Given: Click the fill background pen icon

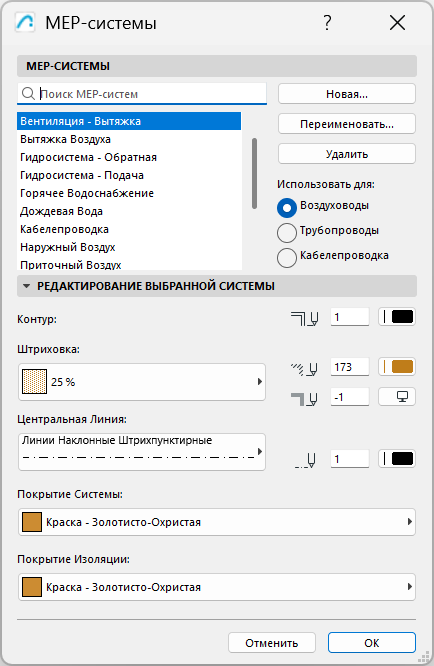Looking at the screenshot, I should [305, 398].
